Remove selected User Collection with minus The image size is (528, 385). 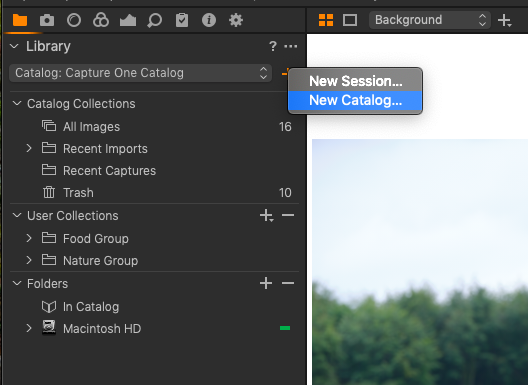[288, 215]
